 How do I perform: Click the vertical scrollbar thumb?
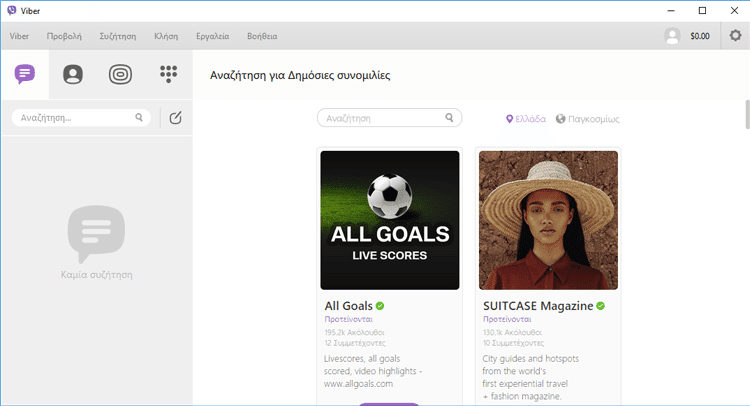point(748,114)
